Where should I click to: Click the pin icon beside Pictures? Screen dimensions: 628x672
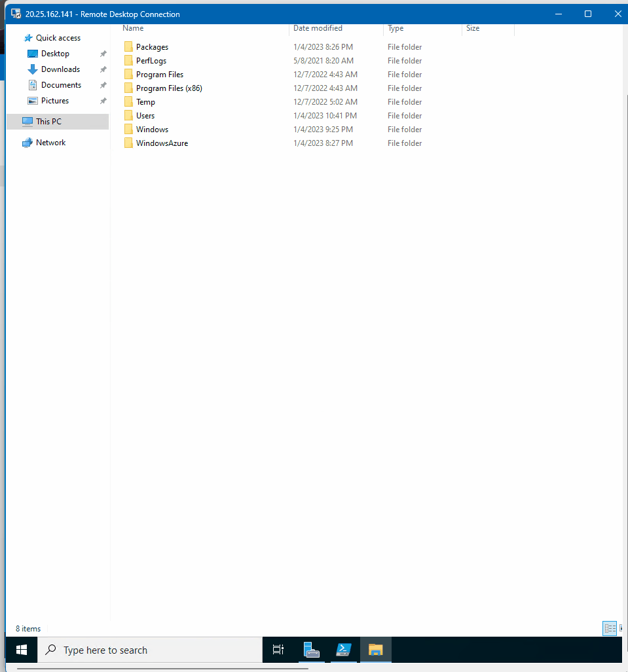(x=103, y=101)
